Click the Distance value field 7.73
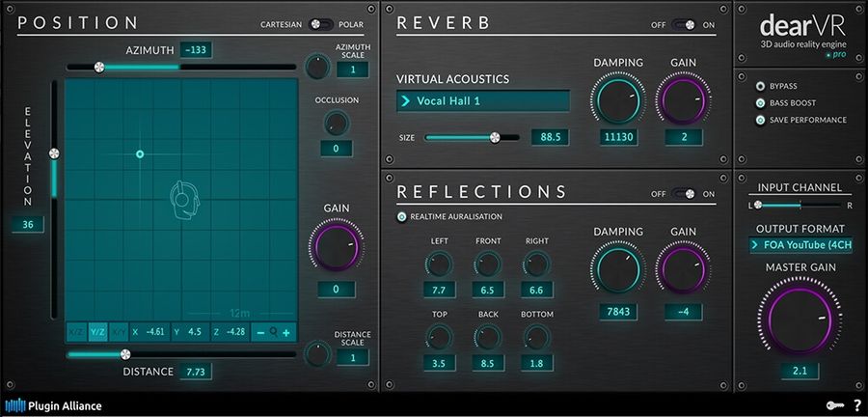868x417 pixels. click(196, 372)
